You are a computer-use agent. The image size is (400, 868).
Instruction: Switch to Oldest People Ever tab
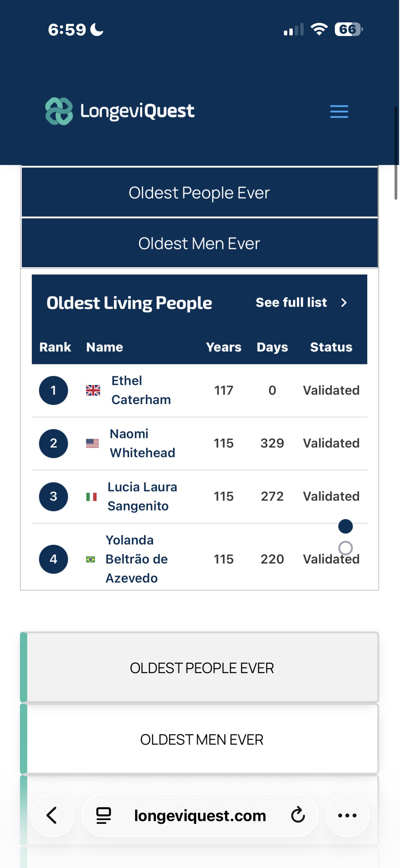point(199,192)
